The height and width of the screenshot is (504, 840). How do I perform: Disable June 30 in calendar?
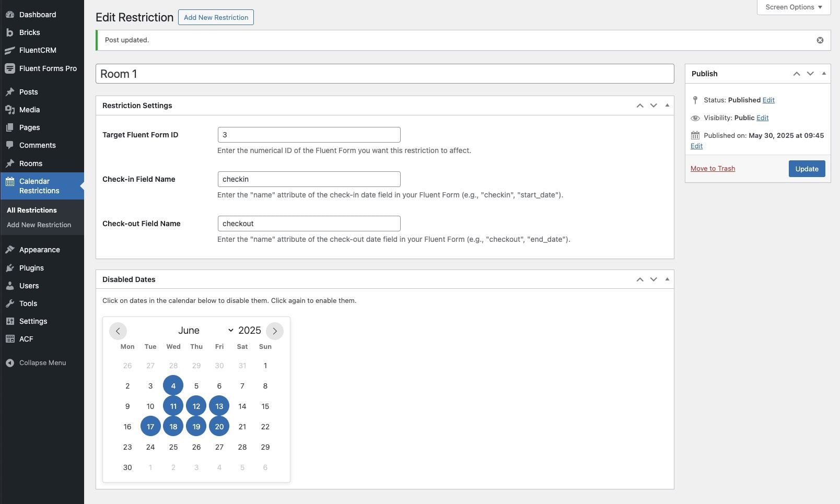pyautogui.click(x=127, y=467)
